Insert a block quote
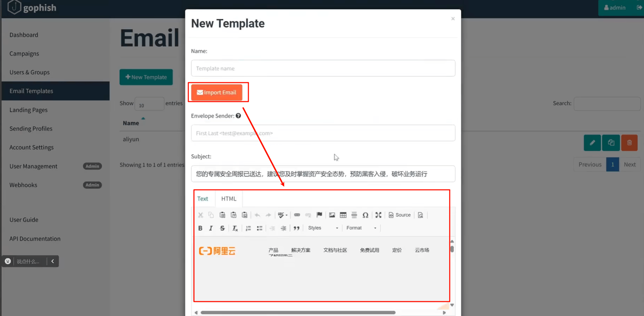The image size is (644, 316). coord(297,228)
